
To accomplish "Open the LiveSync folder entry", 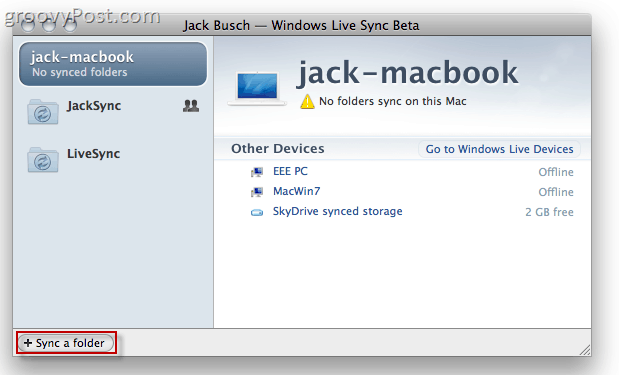I will (113, 159).
